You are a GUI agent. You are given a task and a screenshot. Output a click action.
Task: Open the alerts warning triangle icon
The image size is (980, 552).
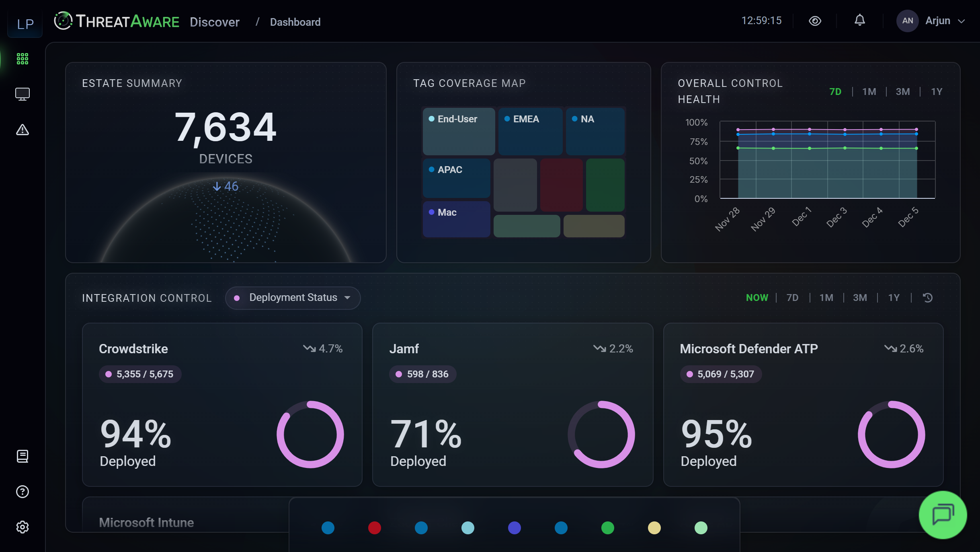coord(23,130)
